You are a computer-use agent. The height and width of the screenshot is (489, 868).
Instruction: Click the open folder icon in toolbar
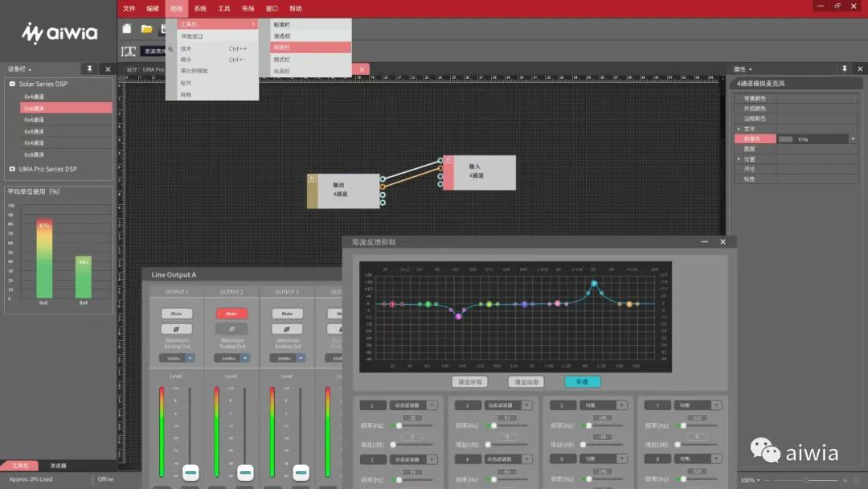pos(146,29)
